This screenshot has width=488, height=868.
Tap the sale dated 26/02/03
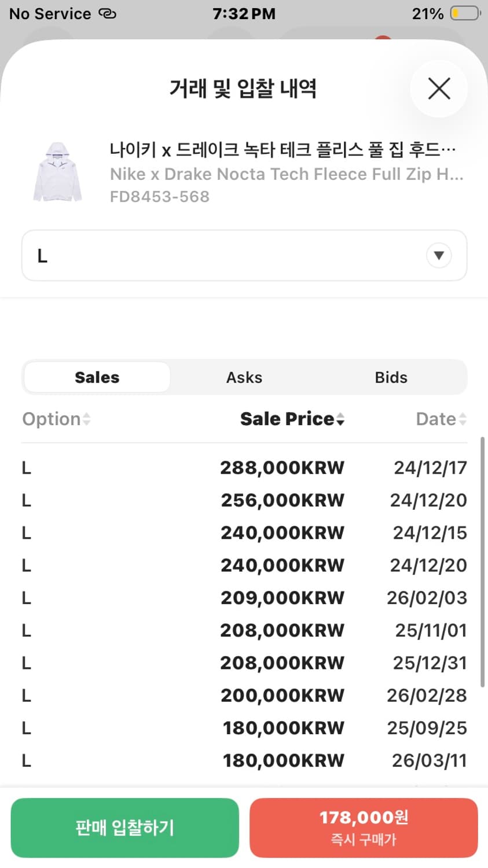coord(427,598)
